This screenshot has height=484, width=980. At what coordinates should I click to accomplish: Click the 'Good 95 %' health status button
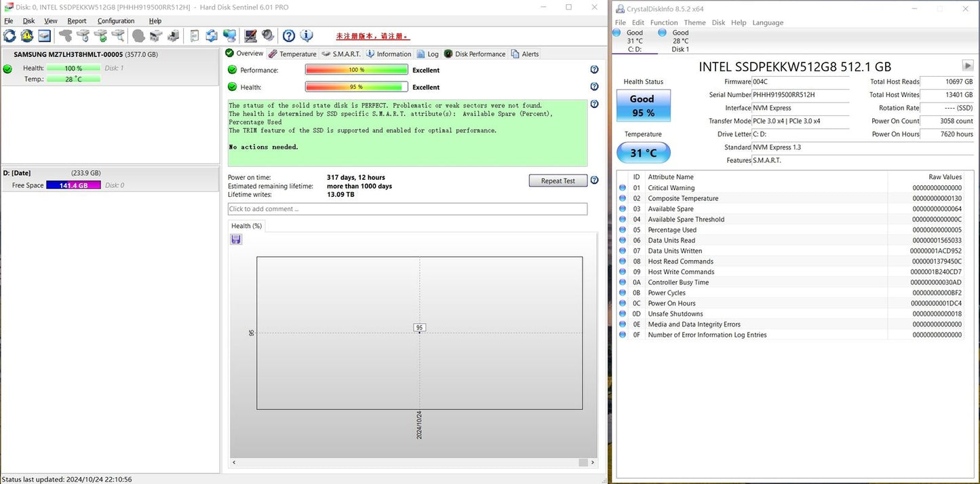pyautogui.click(x=644, y=106)
